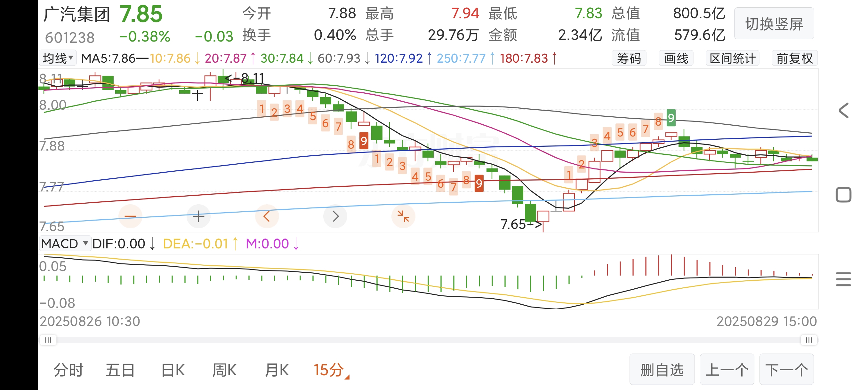The height and width of the screenshot is (390, 868).
Task: Go to previous stock with 上一个
Action: 727,370
